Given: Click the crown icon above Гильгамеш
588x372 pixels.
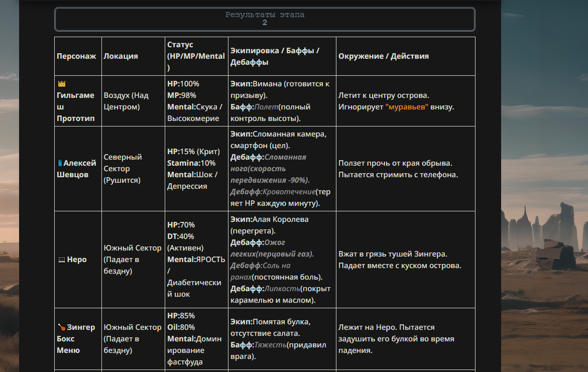Looking at the screenshot, I should pos(62,84).
